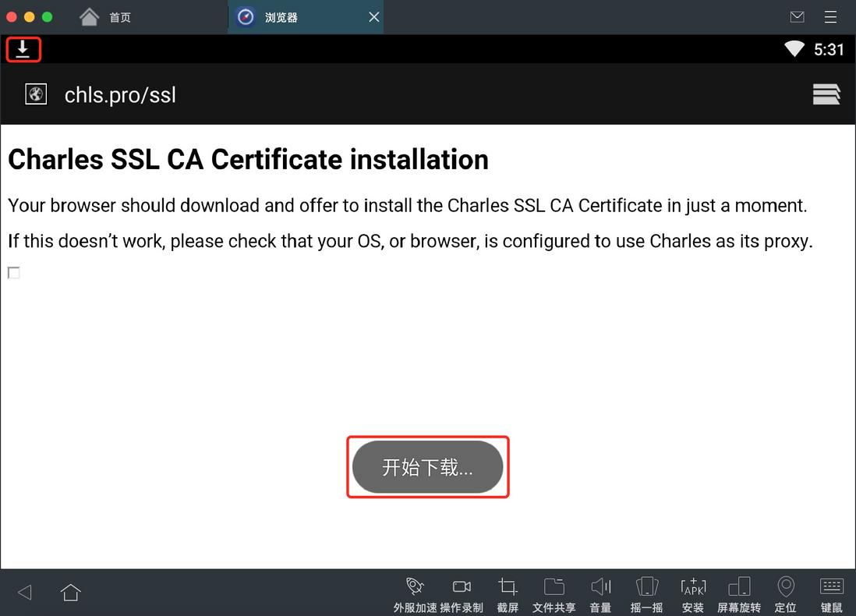Open 外服加速 rocket accelerator tool
Screen dimensions: 856x616
coord(415,595)
